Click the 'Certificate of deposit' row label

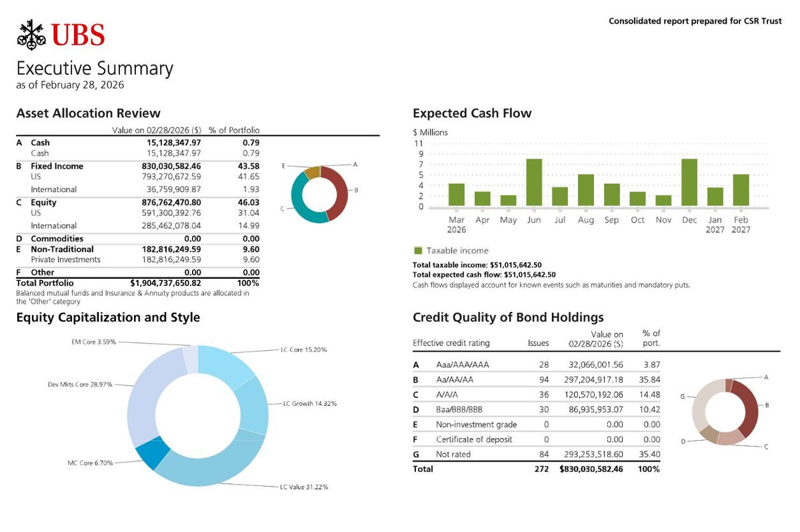[x=475, y=439]
